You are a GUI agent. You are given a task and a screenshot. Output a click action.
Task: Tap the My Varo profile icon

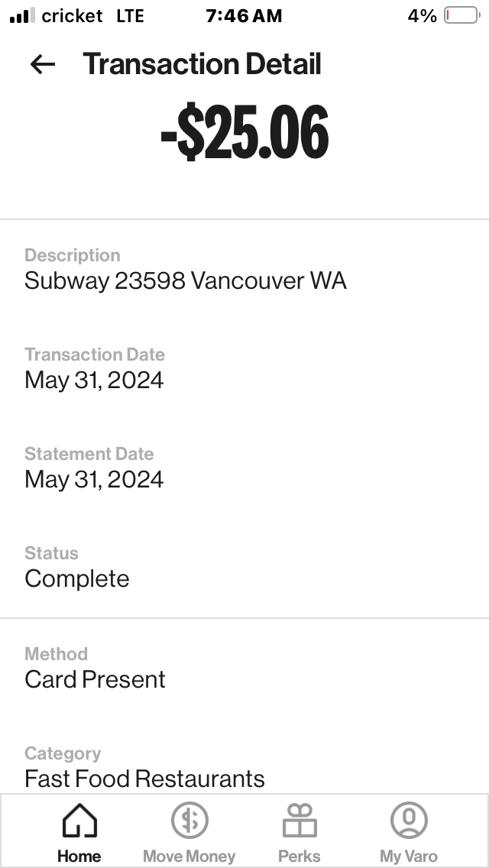[409, 822]
